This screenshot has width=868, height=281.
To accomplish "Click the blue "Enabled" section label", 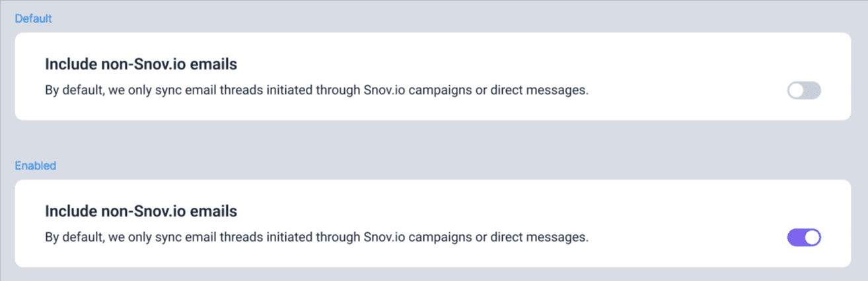I will 35,166.
